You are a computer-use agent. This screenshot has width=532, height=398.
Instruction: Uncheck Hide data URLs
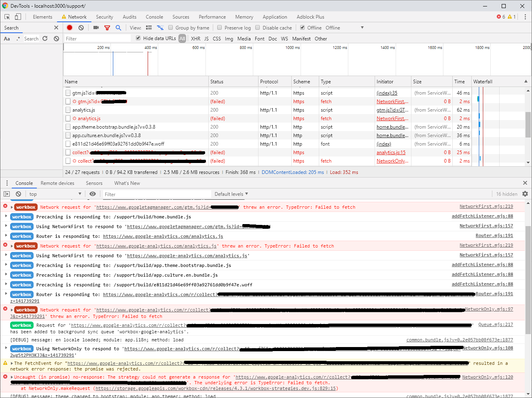coord(138,38)
